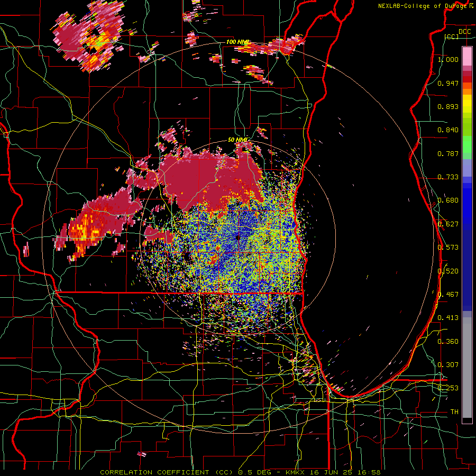This screenshot has height=476, width=476.
Task: Select the 0.680 legend value
Action: [448, 200]
